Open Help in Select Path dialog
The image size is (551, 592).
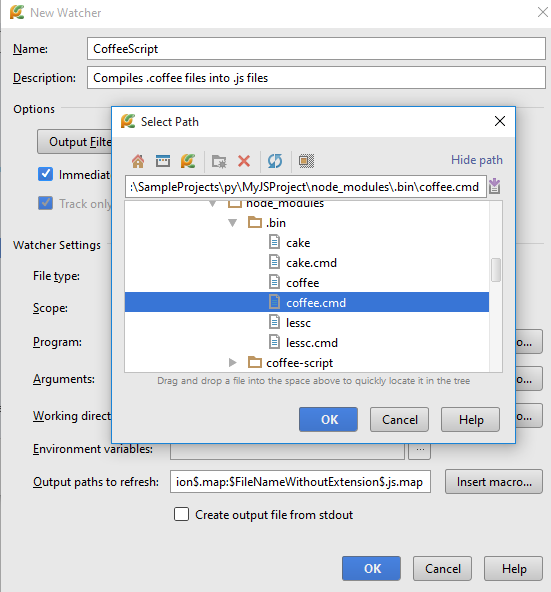470,419
